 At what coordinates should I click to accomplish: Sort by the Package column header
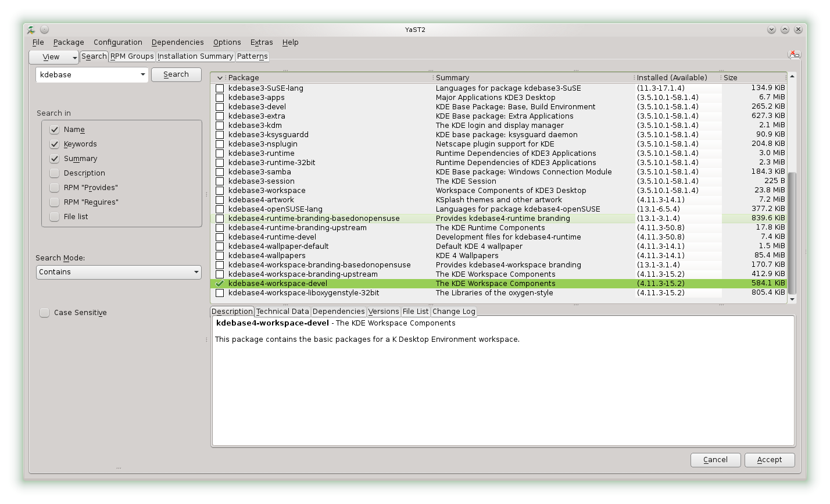pos(330,78)
